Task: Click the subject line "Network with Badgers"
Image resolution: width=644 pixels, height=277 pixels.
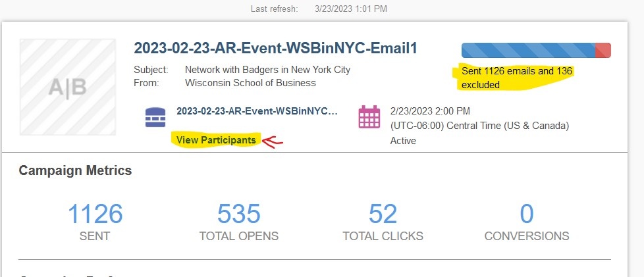Action: (267, 69)
